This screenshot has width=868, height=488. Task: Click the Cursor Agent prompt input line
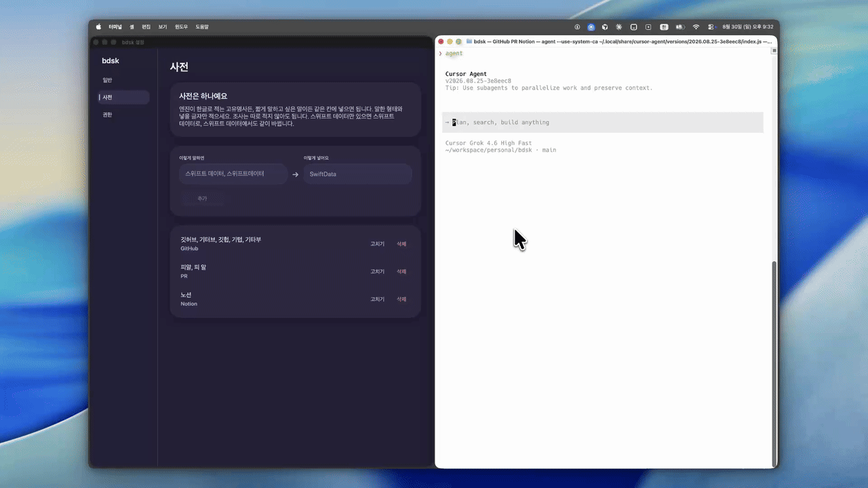tap(603, 123)
